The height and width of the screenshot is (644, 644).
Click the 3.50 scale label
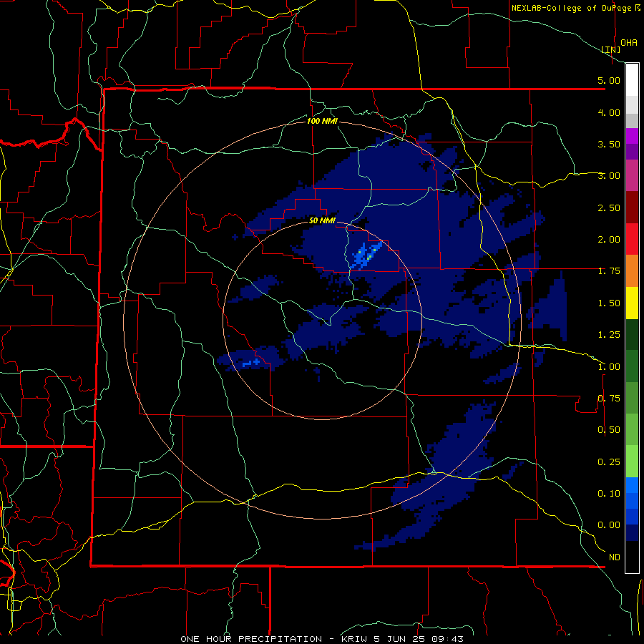pos(609,144)
